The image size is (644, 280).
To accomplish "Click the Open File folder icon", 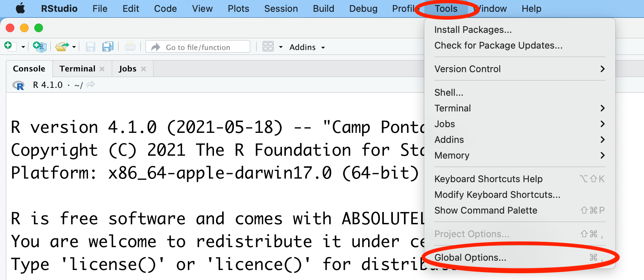I will pos(62,47).
